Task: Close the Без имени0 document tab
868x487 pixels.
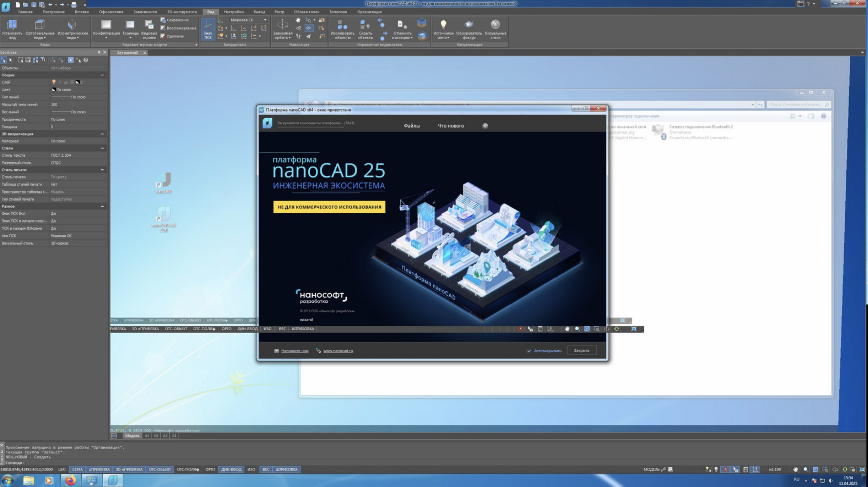Action: pos(145,53)
